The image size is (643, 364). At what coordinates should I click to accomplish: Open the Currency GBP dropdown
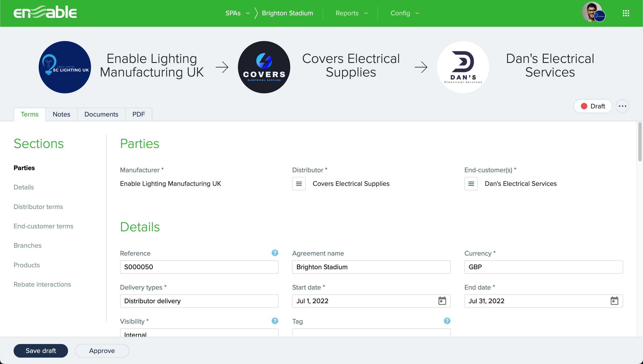[543, 267]
